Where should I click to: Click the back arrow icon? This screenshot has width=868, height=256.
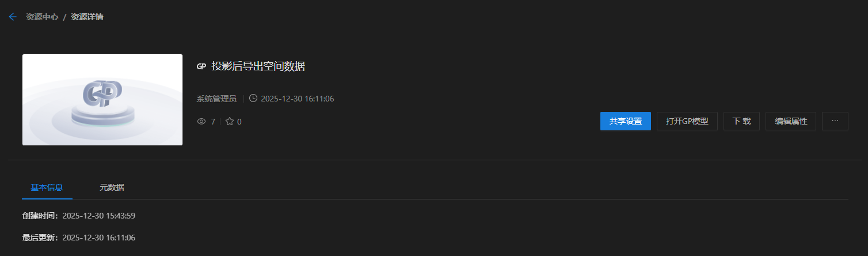(x=13, y=17)
